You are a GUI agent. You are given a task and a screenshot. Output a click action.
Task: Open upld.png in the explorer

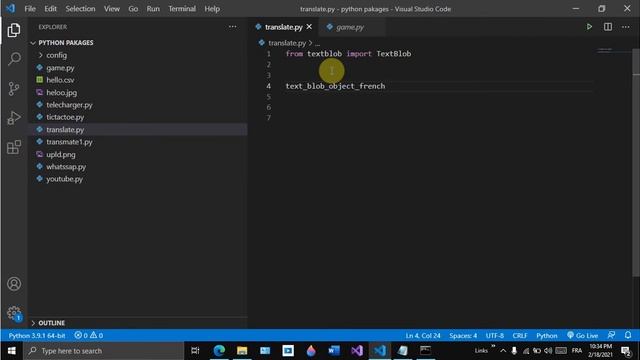pyautogui.click(x=60, y=155)
